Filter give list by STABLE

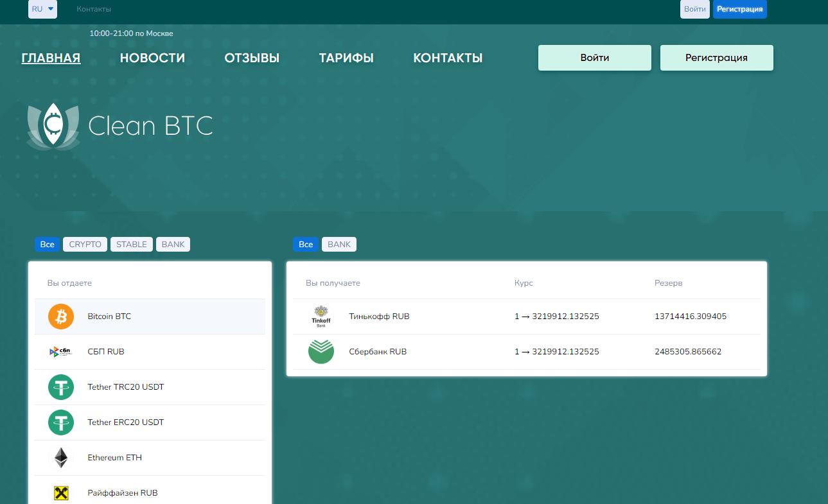(132, 245)
